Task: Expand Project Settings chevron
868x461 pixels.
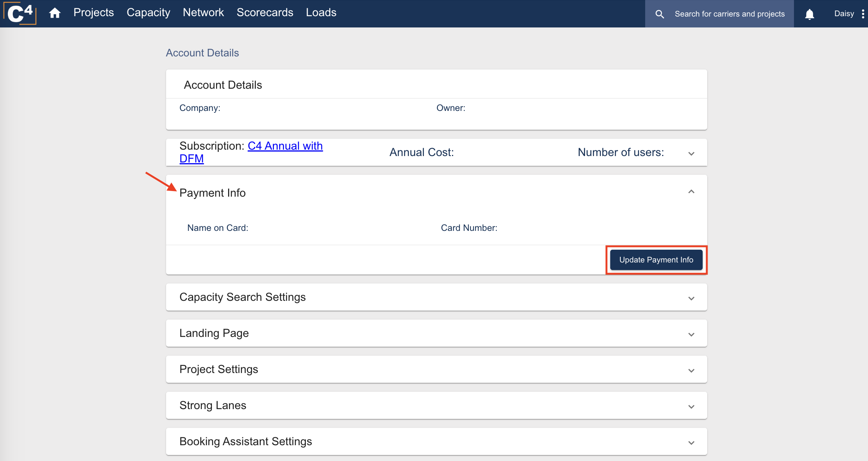Action: [691, 370]
